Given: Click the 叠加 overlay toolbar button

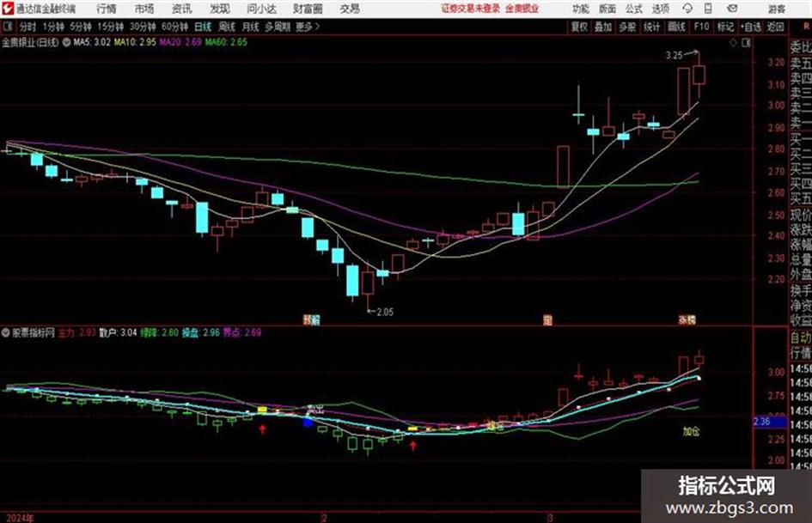Looking at the screenshot, I should [603, 27].
